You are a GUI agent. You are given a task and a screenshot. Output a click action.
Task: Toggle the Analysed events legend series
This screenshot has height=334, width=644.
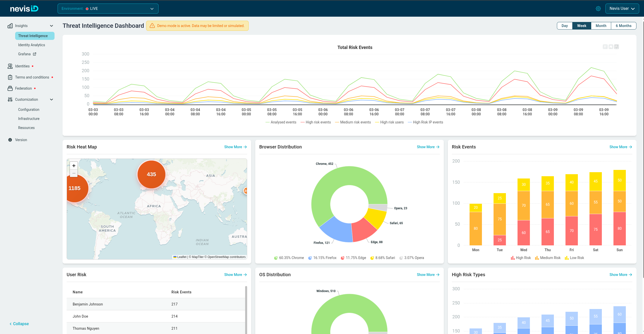pyautogui.click(x=281, y=122)
